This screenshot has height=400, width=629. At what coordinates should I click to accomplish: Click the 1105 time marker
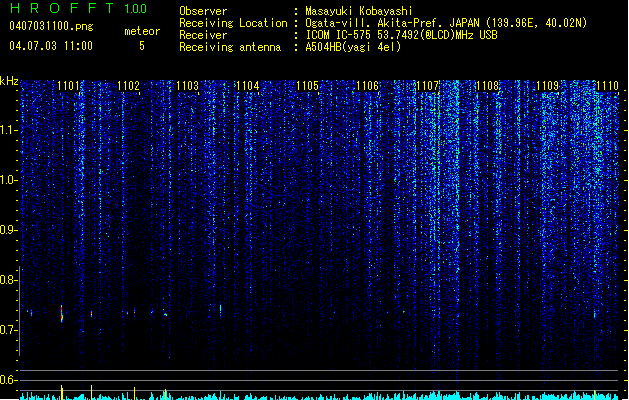(x=308, y=86)
